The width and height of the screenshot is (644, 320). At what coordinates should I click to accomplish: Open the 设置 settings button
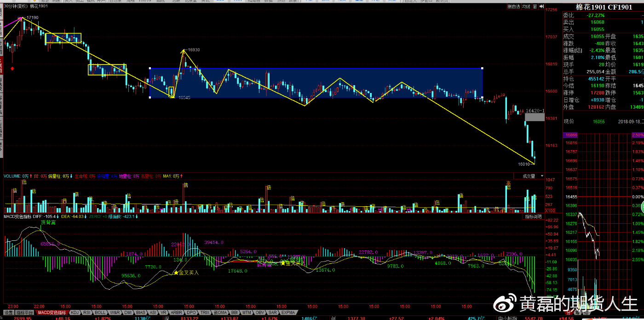tap(9, 313)
